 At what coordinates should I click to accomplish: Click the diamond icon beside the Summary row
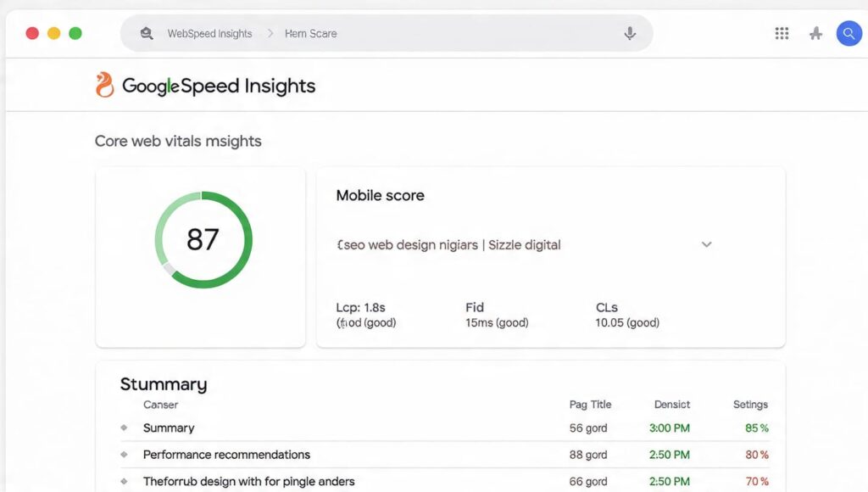[125, 428]
